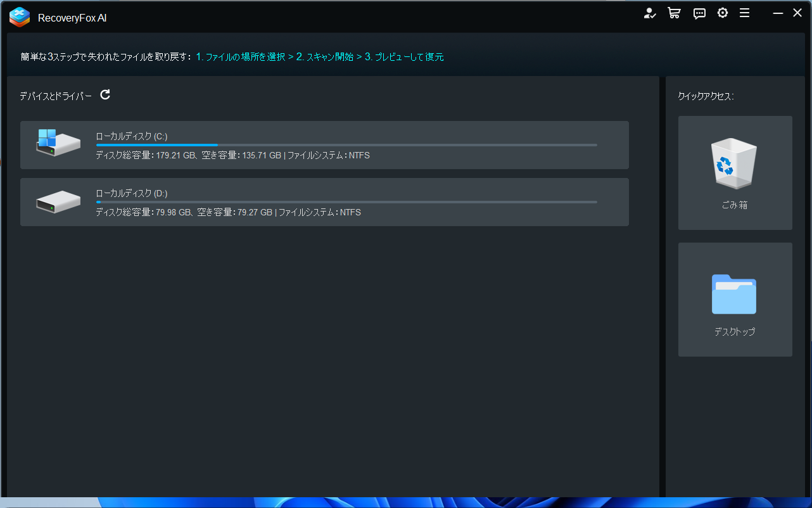Screen dimensions: 812x508
Task: Close the RecoveryFox AI window
Action: [797, 13]
